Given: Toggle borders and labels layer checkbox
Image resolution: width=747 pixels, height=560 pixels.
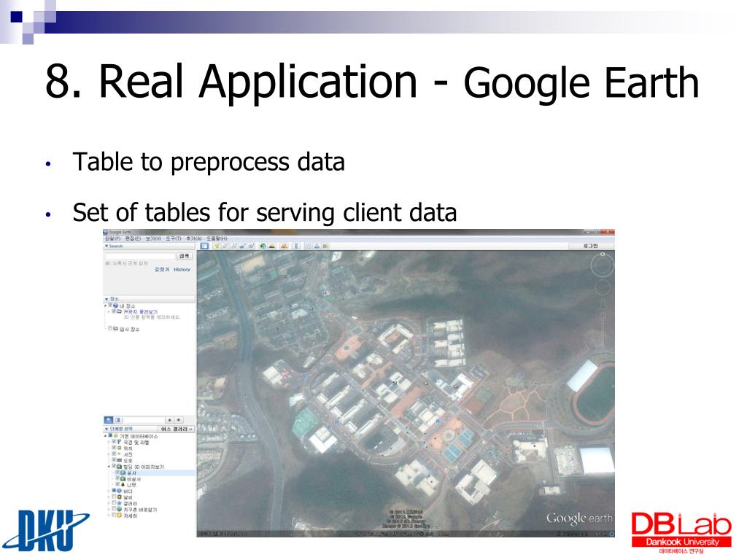Looking at the screenshot, I should click(114, 442).
